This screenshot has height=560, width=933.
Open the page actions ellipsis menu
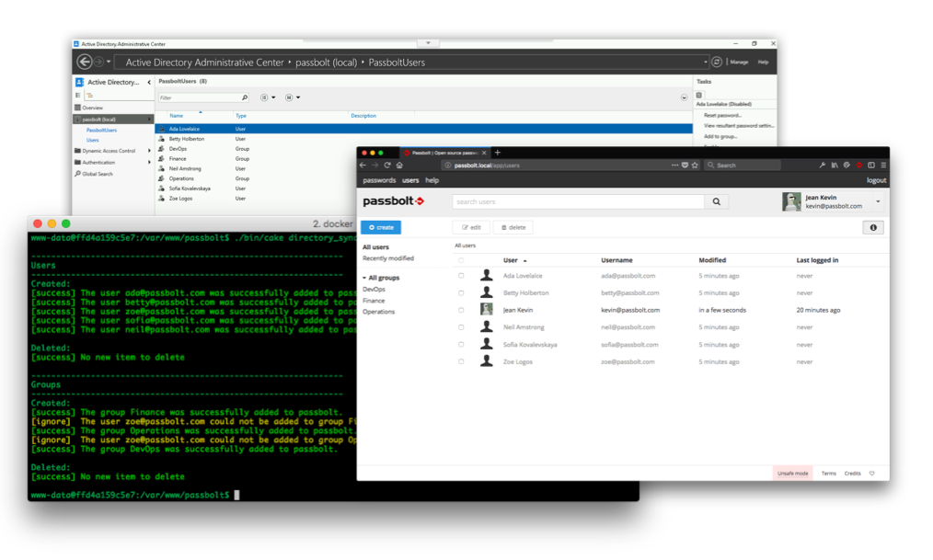click(674, 166)
